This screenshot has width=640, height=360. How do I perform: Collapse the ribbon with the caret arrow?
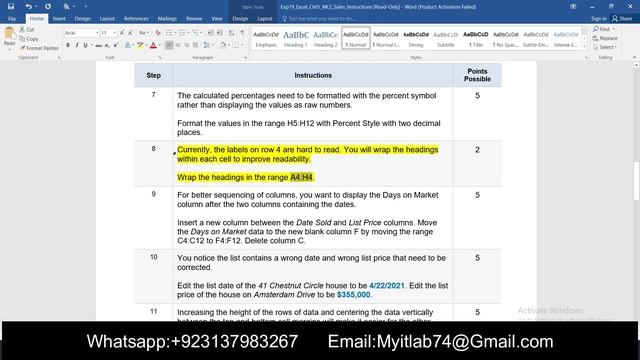point(634,58)
